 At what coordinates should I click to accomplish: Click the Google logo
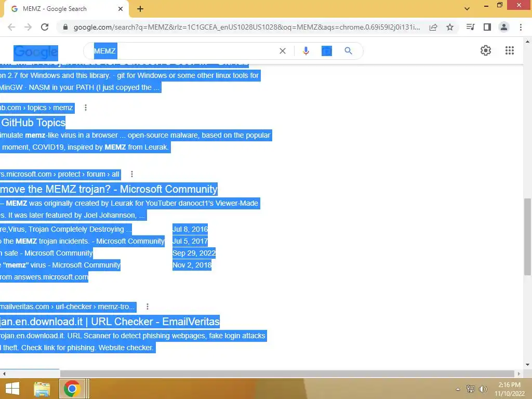(x=36, y=52)
